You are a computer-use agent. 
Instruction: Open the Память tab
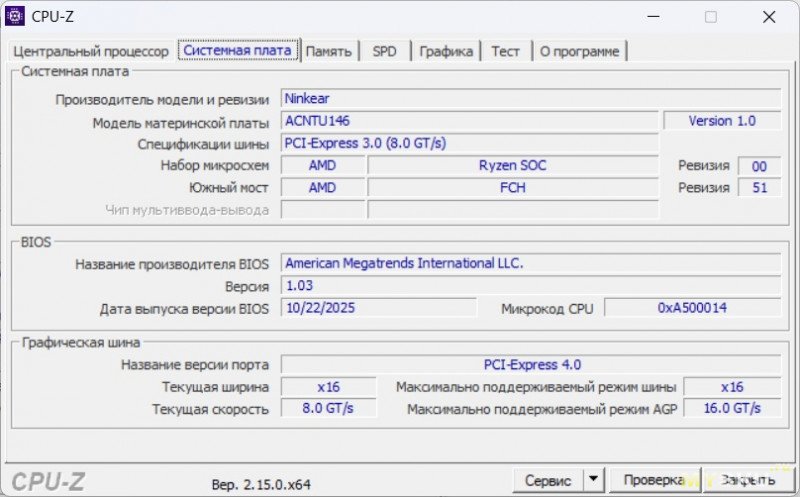coord(328,51)
